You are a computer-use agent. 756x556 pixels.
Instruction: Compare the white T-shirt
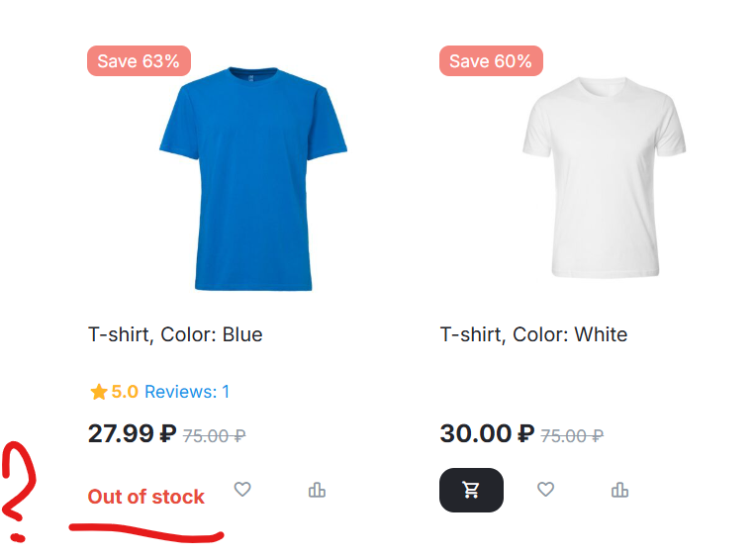click(x=620, y=490)
